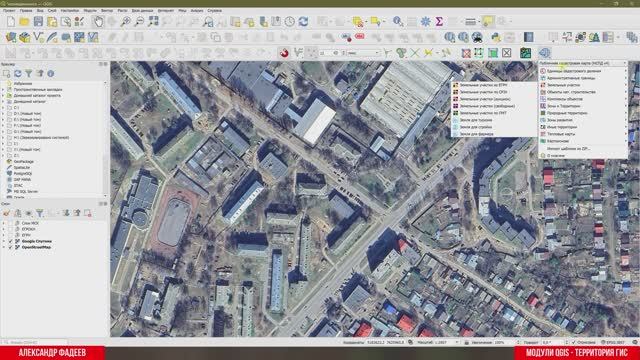Enable the ЕГРОКН group checkbox
This screenshot has height=360, width=640.
11,229
